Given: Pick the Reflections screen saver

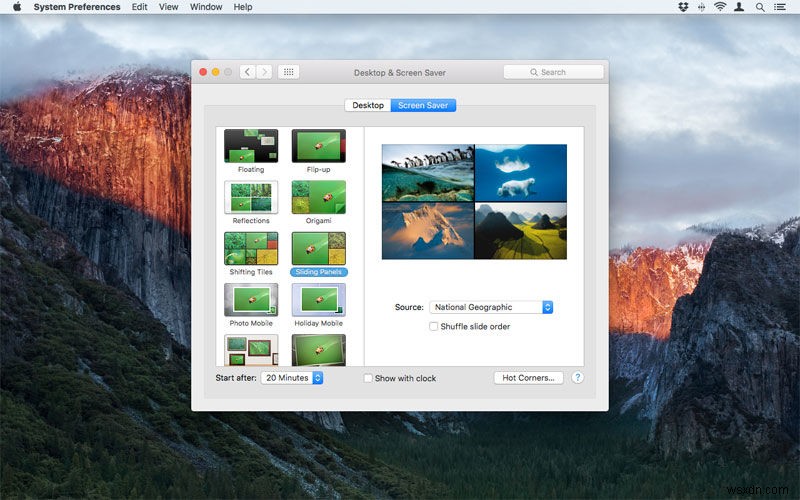Looking at the screenshot, I should 251,197.
